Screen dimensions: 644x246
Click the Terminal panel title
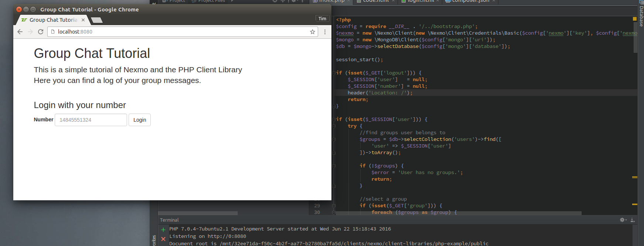tap(169, 220)
